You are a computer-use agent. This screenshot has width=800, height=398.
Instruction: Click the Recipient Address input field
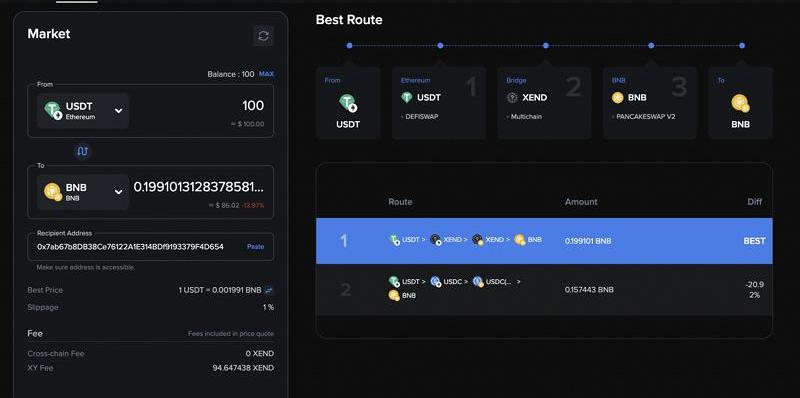point(151,247)
